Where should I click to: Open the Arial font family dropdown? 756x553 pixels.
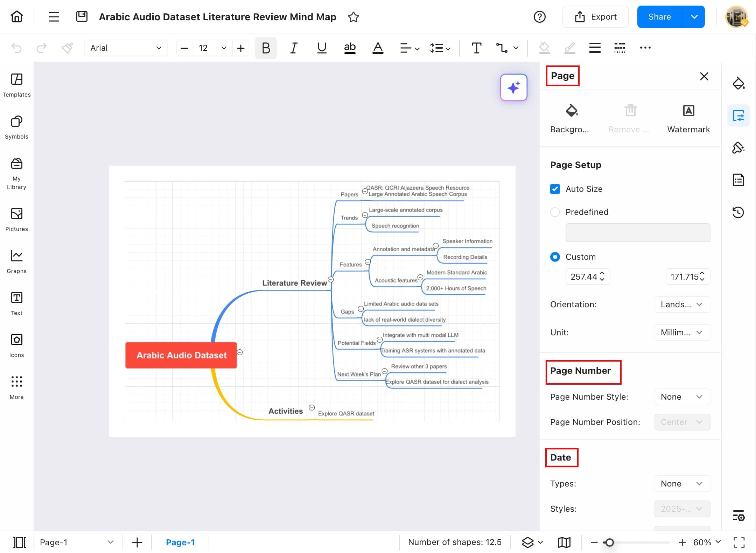point(126,48)
